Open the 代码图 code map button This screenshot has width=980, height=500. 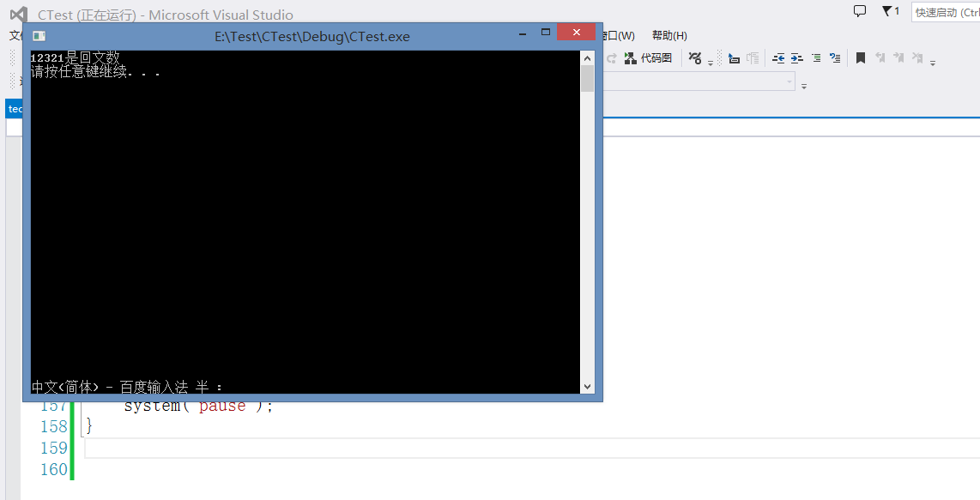pos(648,58)
